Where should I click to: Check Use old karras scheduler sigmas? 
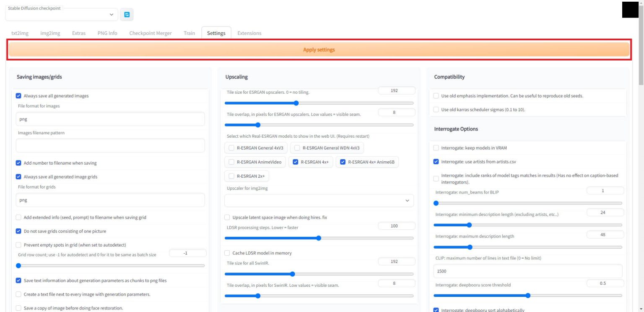pyautogui.click(x=436, y=110)
